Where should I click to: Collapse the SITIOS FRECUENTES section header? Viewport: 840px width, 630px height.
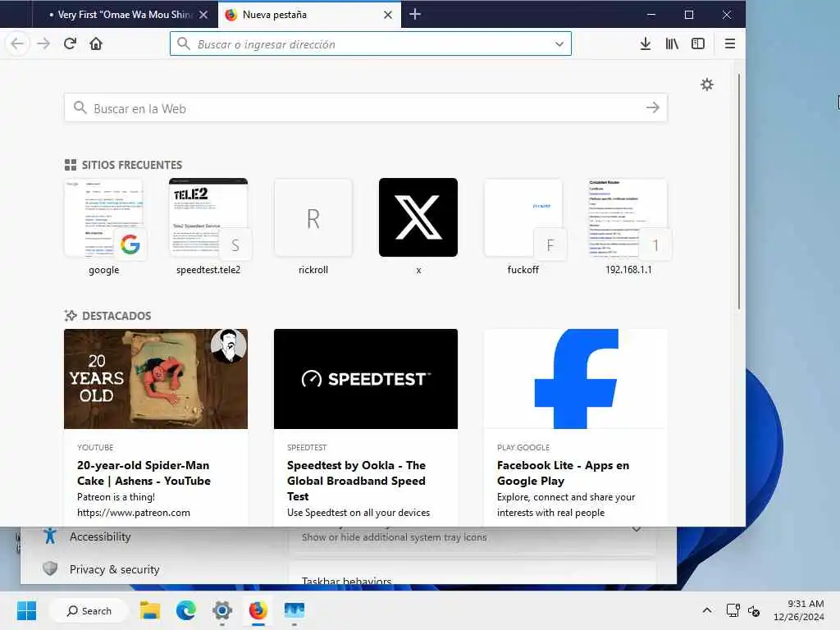pyautogui.click(x=123, y=165)
